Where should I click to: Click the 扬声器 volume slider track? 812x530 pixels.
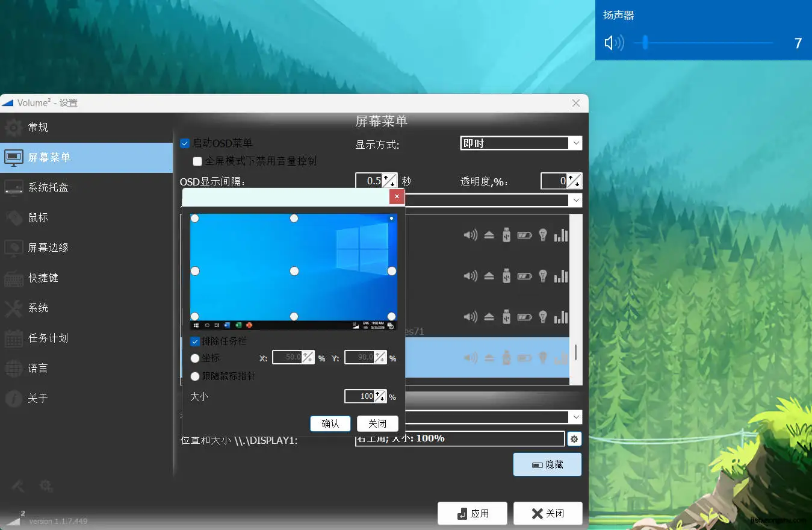[703, 43]
